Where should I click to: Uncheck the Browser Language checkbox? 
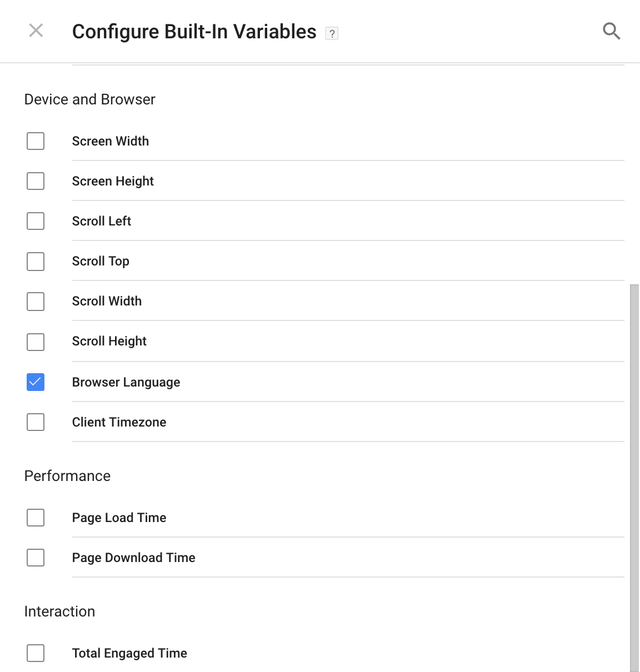coord(36,382)
